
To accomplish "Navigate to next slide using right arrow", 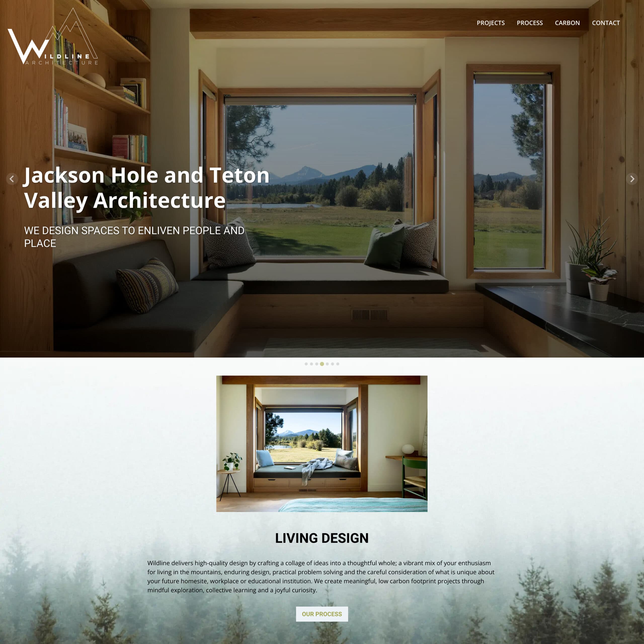I will tap(632, 179).
